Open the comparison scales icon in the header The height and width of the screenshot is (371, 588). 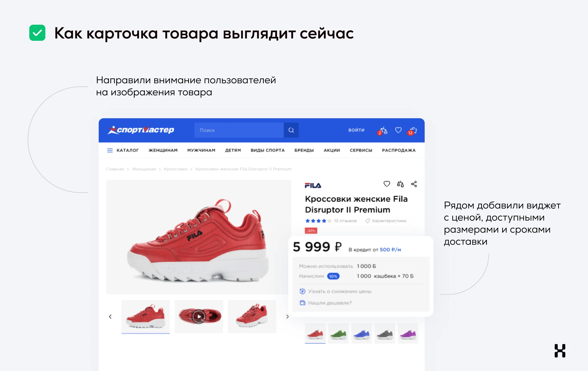[383, 131]
